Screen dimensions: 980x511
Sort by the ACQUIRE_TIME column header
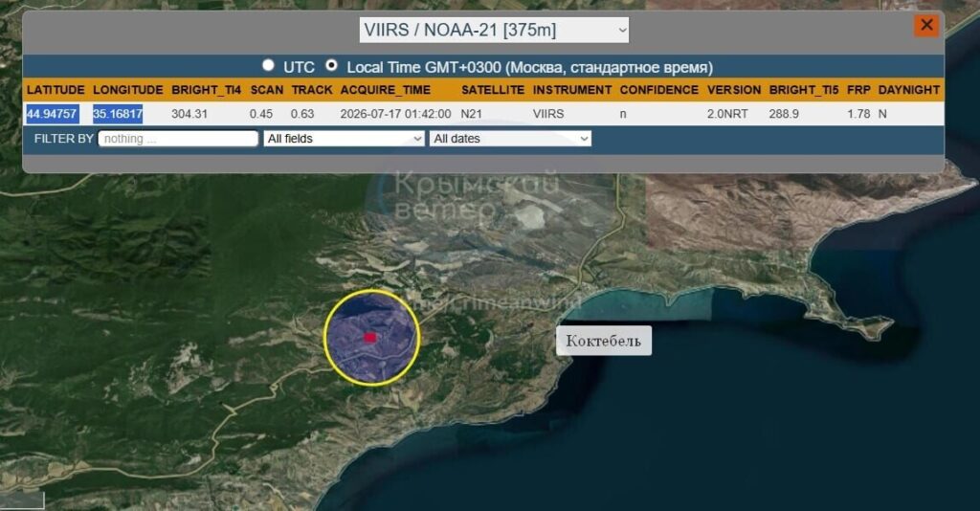385,90
